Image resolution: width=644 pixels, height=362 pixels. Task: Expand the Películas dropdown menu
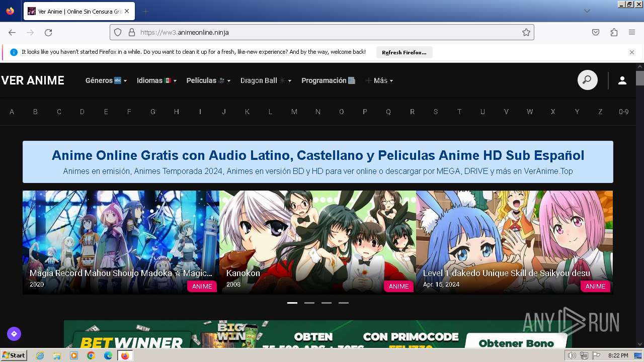tap(208, 80)
